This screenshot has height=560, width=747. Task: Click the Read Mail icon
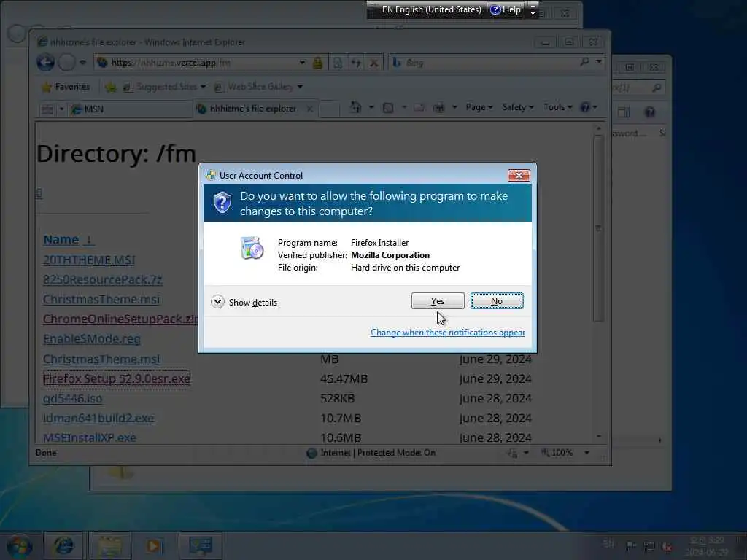(x=419, y=108)
